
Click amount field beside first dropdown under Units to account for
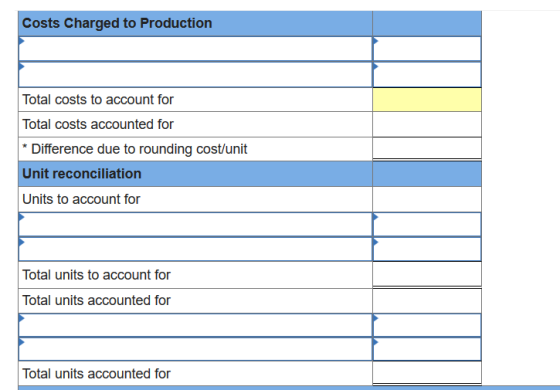tap(427, 224)
